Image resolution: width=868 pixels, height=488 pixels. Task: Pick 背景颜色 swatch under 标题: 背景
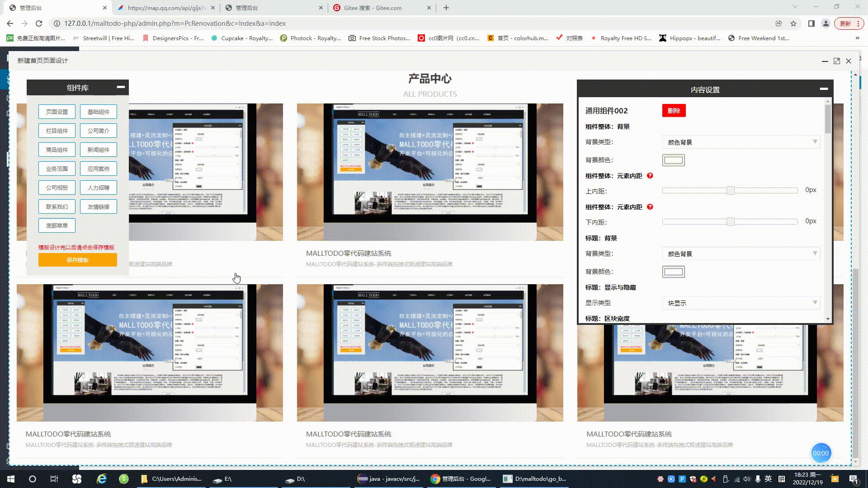(673, 272)
